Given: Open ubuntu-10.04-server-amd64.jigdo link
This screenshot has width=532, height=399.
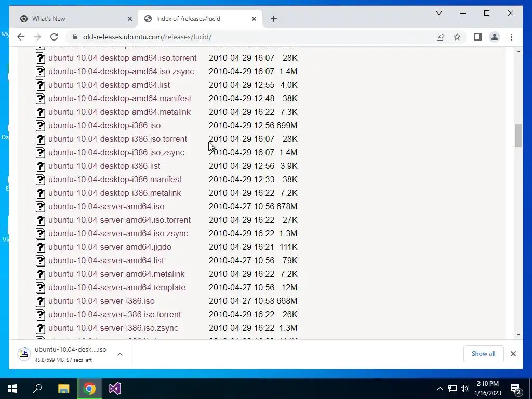Looking at the screenshot, I should click(x=110, y=247).
